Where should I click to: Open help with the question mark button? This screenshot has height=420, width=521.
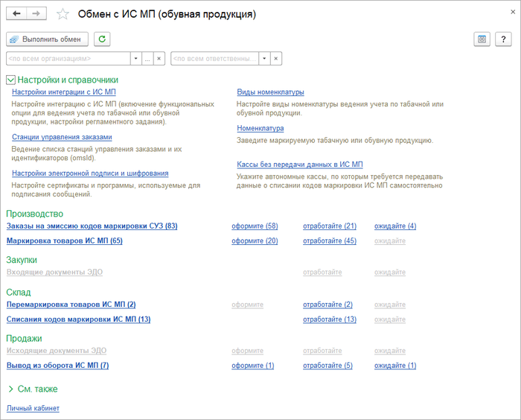click(x=504, y=39)
